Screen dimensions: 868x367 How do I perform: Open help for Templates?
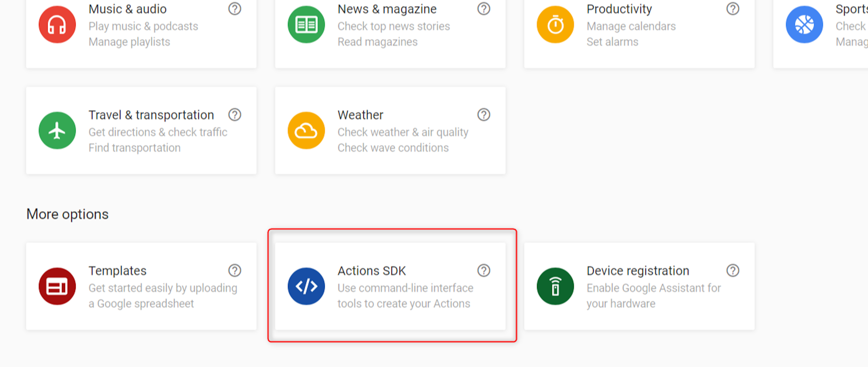click(x=235, y=271)
